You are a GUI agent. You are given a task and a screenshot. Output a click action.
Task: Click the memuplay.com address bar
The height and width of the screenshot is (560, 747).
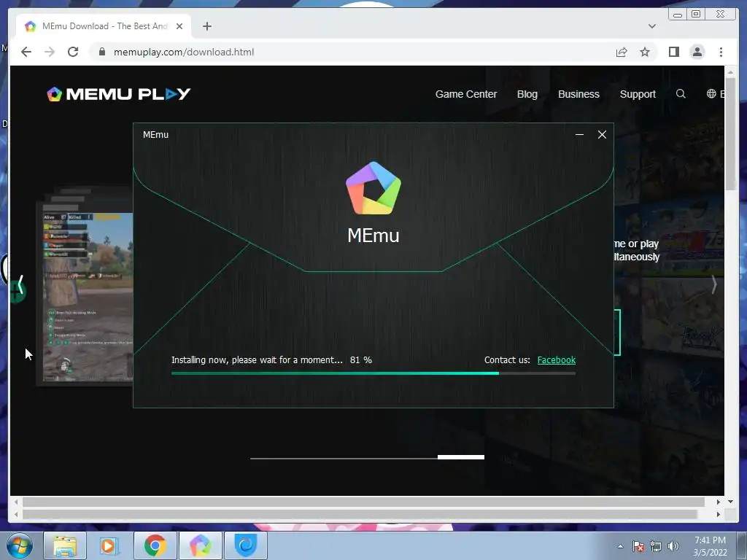(352, 52)
